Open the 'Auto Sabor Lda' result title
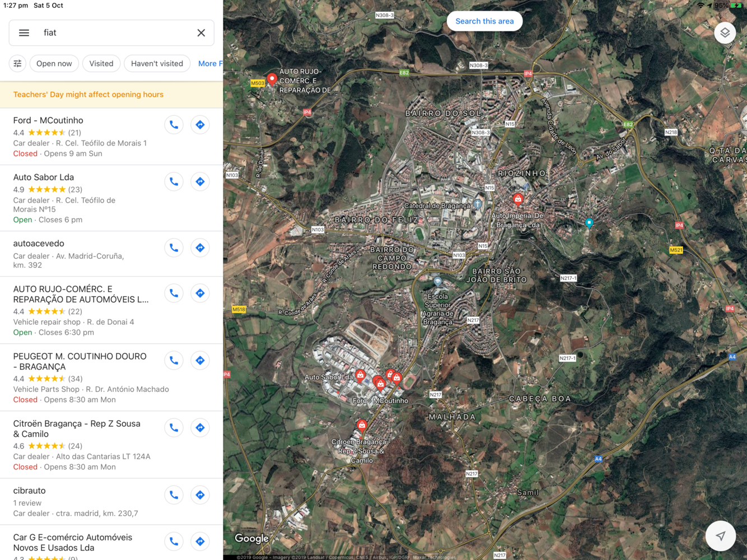This screenshot has width=747, height=560. [x=44, y=177]
